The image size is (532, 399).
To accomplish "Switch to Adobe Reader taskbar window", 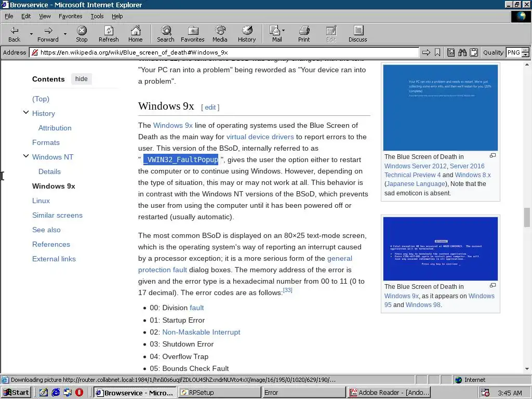I will (389, 393).
